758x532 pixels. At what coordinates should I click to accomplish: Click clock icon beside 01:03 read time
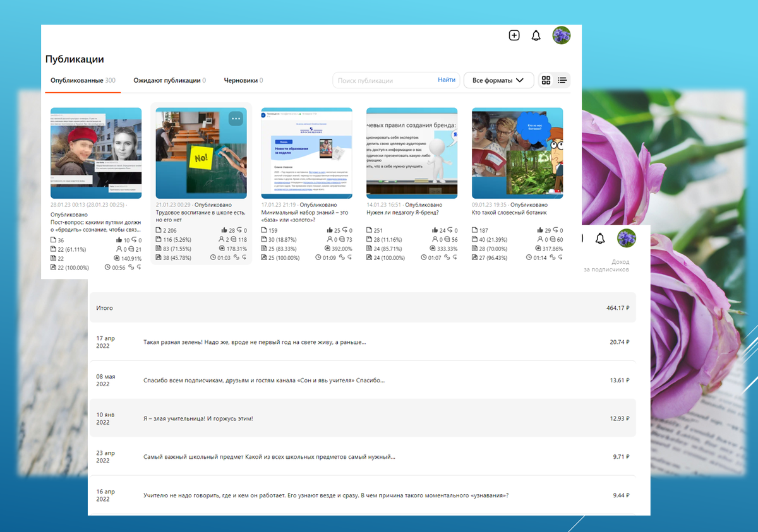pos(213,257)
